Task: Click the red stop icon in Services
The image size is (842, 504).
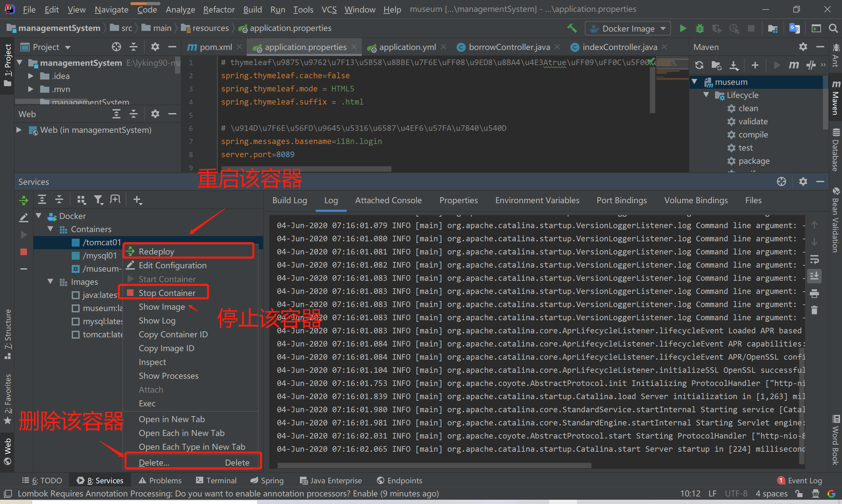Action: coord(23,252)
